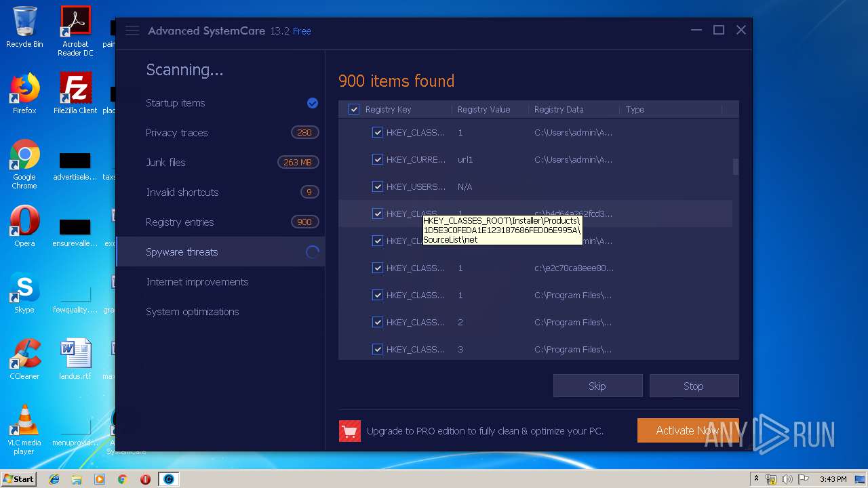Open the Opera desktop shortcut

coord(24,226)
